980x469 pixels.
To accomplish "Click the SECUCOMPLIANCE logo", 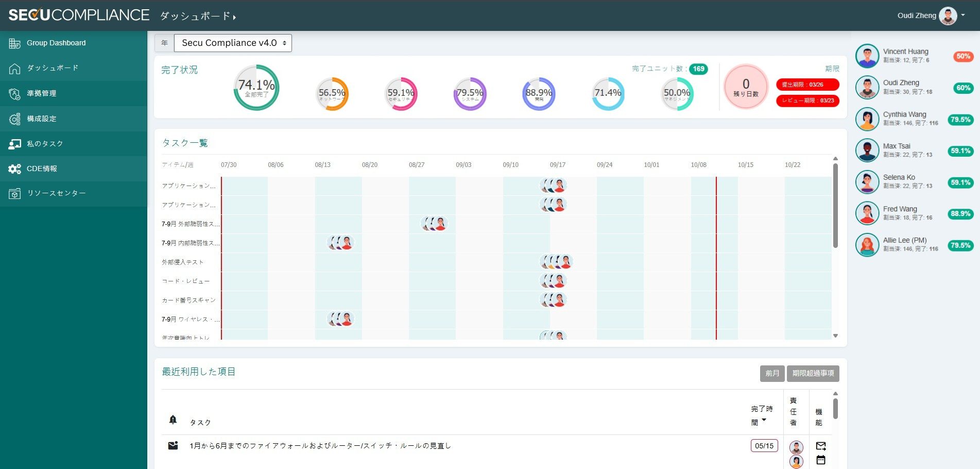I will (79, 15).
